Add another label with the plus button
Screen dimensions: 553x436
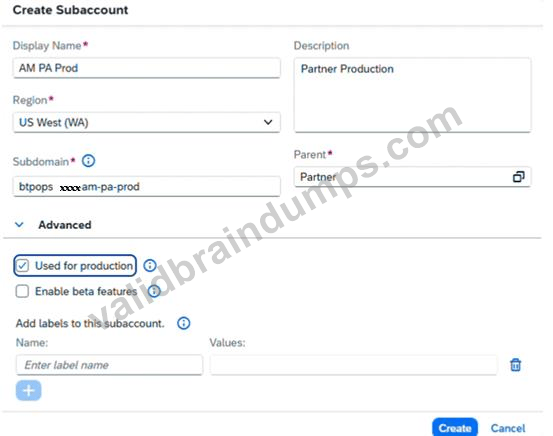pyautogui.click(x=29, y=390)
